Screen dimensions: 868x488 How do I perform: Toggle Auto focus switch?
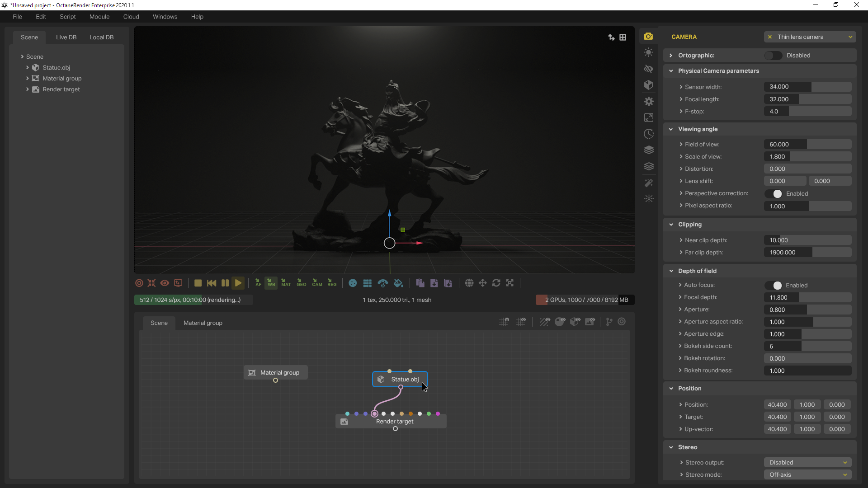[x=774, y=286]
